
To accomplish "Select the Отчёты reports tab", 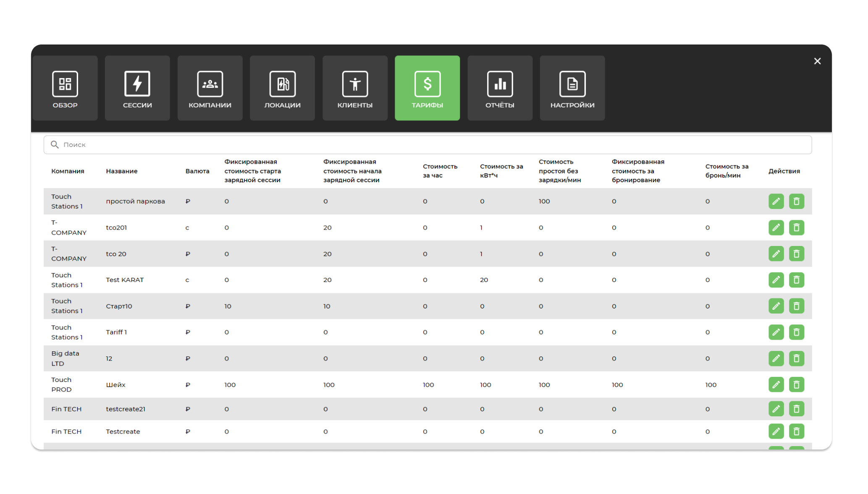I will [x=500, y=88].
